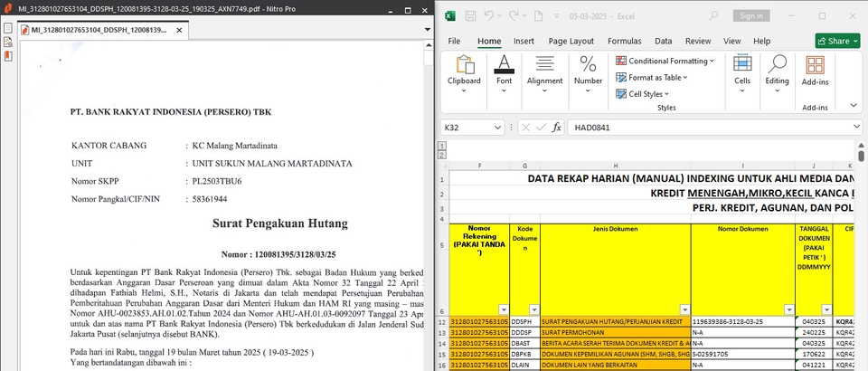Collapse the ribbon using the chevron arrow
The image size is (868, 371).
pyautogui.click(x=854, y=105)
